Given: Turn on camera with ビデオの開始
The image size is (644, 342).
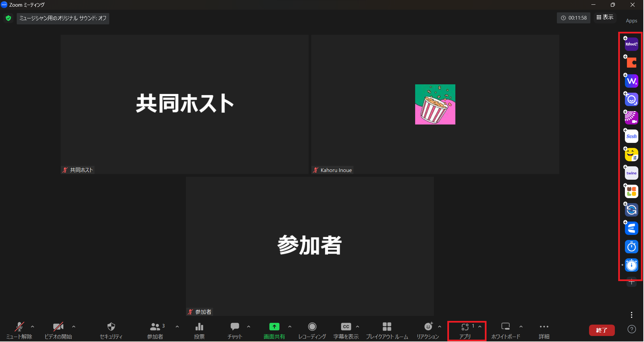Looking at the screenshot, I should coord(58,330).
